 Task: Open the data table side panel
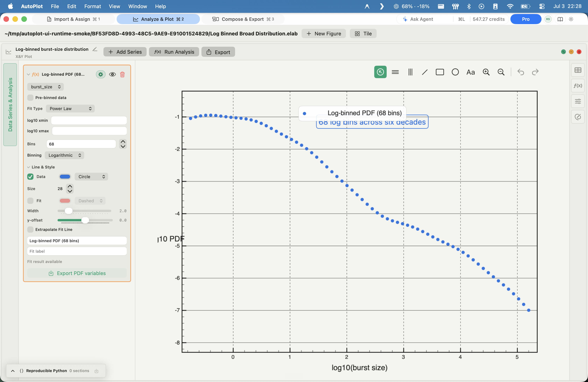coord(578,70)
